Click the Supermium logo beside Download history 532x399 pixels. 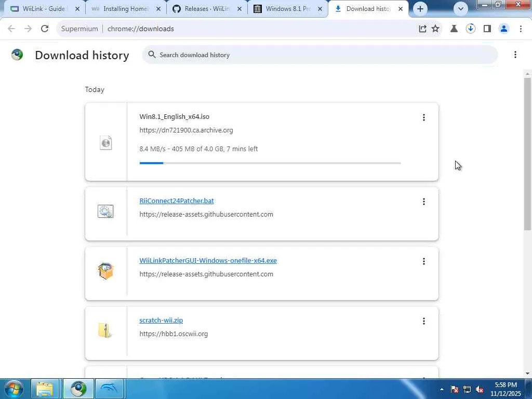pyautogui.click(x=17, y=55)
